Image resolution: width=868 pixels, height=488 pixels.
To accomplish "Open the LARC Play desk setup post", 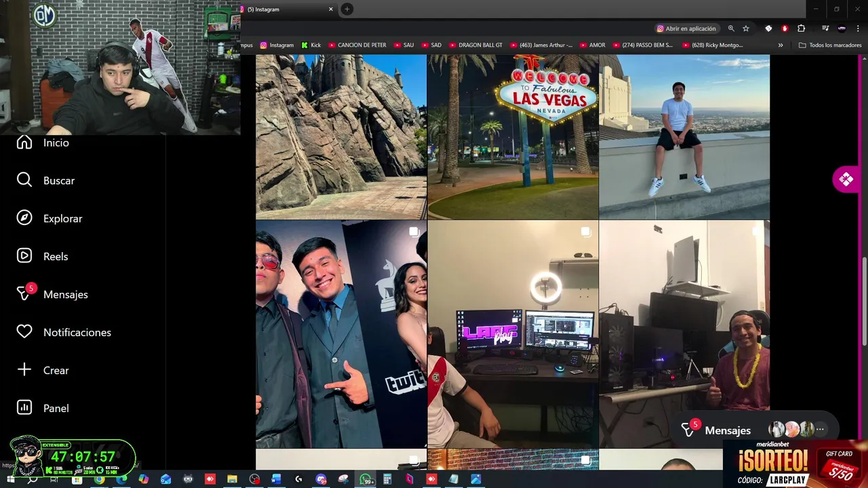I will click(x=513, y=334).
